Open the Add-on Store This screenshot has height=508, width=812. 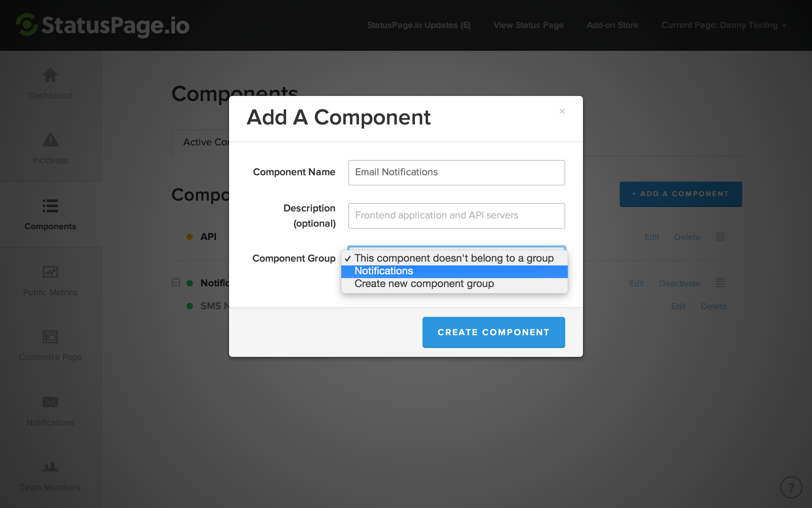[612, 25]
